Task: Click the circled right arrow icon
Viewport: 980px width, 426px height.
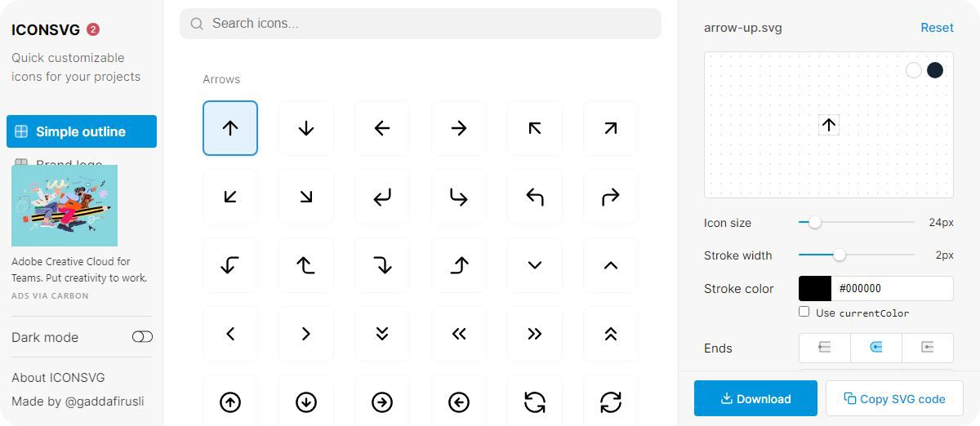Action: 382,402
